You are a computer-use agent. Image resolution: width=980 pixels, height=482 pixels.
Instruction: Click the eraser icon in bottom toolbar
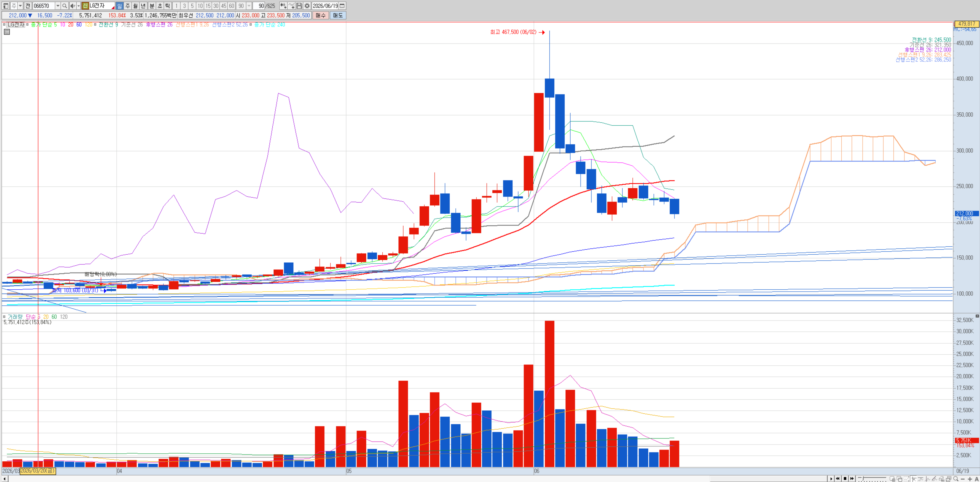pos(942,479)
